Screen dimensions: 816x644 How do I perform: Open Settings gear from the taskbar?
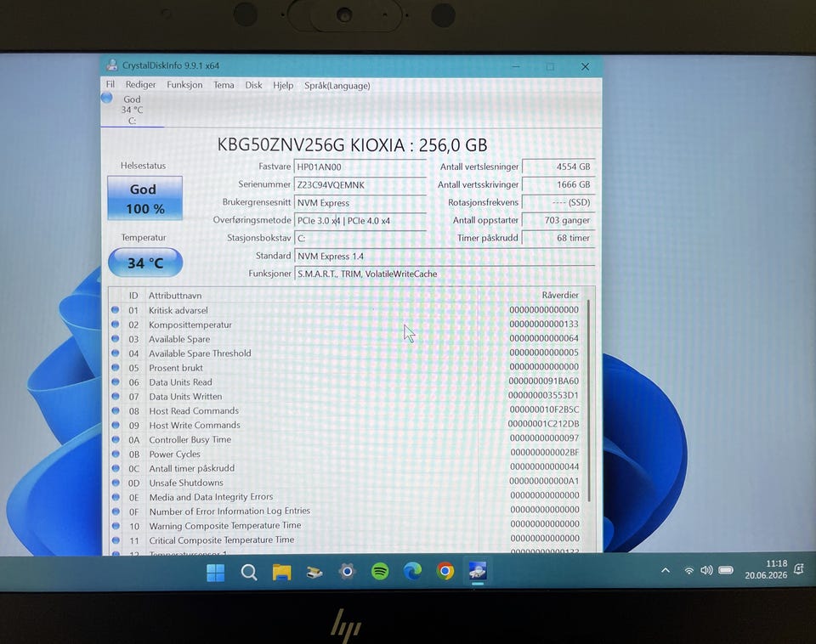[x=347, y=573]
